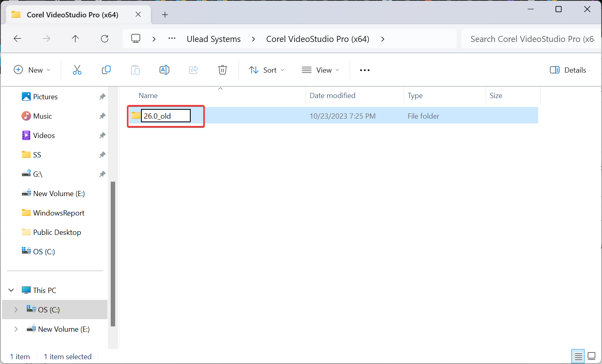Delete the selected folder with trash icon
The image size is (602, 364).
pos(223,70)
